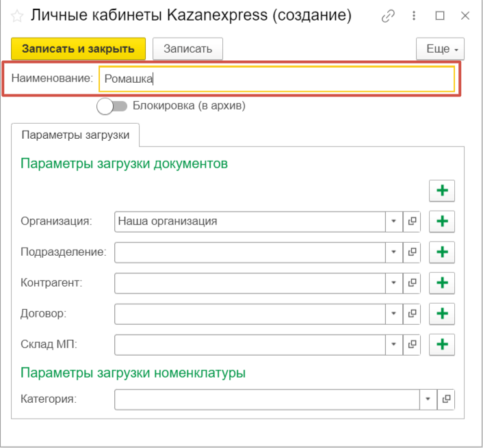This screenshot has width=483, height=448.
Task: Click the green plus button beside Контрагент
Action: 442,282
